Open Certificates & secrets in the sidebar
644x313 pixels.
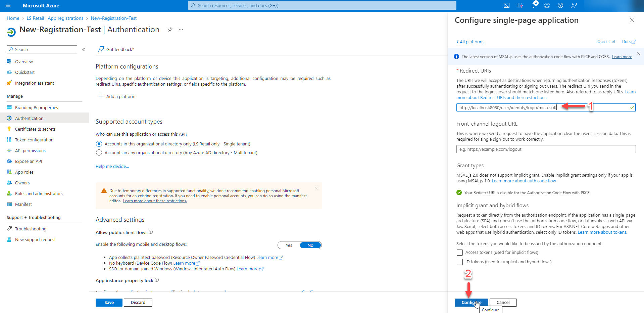coord(35,129)
